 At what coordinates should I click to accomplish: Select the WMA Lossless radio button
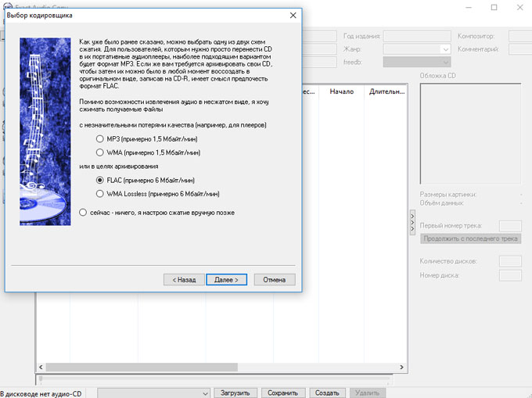pos(99,193)
